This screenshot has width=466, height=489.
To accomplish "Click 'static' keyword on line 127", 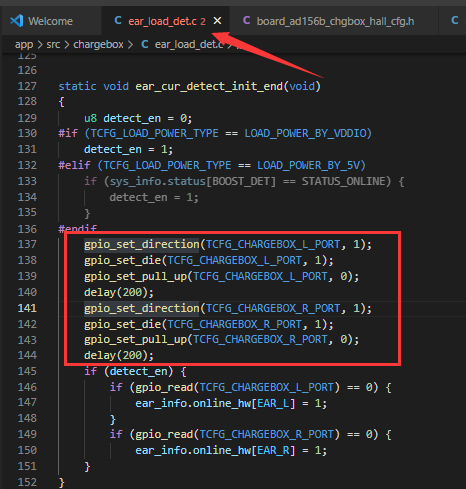I will click(77, 86).
